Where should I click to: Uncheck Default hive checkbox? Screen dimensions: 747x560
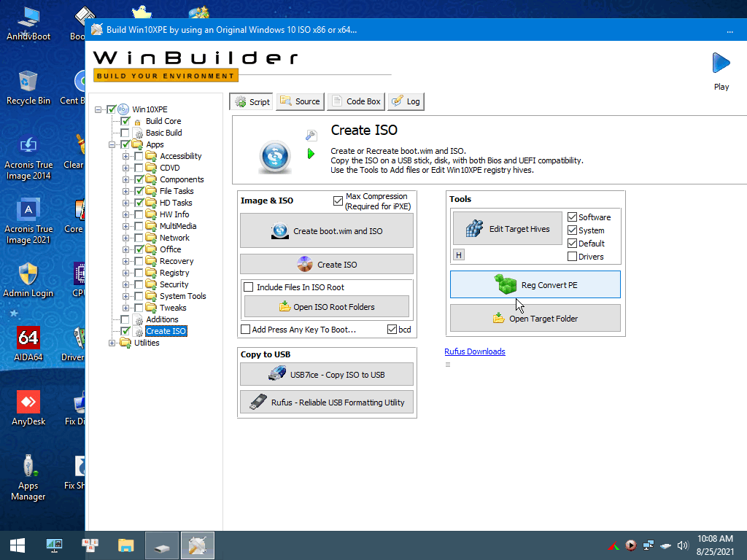(572, 244)
